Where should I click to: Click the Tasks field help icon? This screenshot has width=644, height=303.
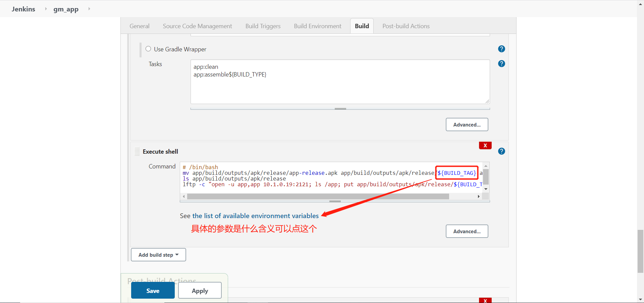tap(501, 63)
